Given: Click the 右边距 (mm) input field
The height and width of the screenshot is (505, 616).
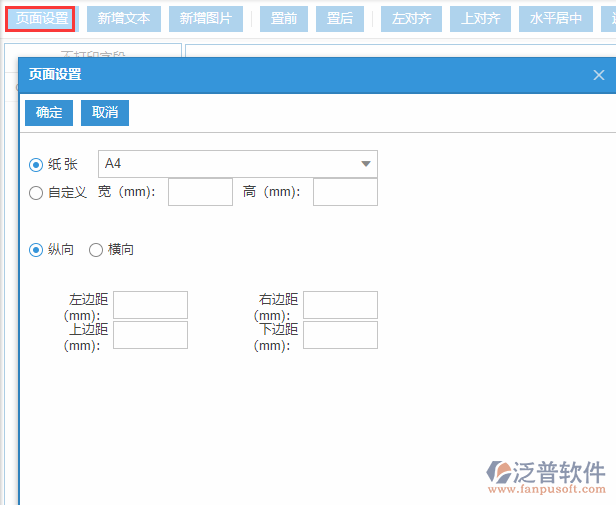Looking at the screenshot, I should [x=341, y=305].
